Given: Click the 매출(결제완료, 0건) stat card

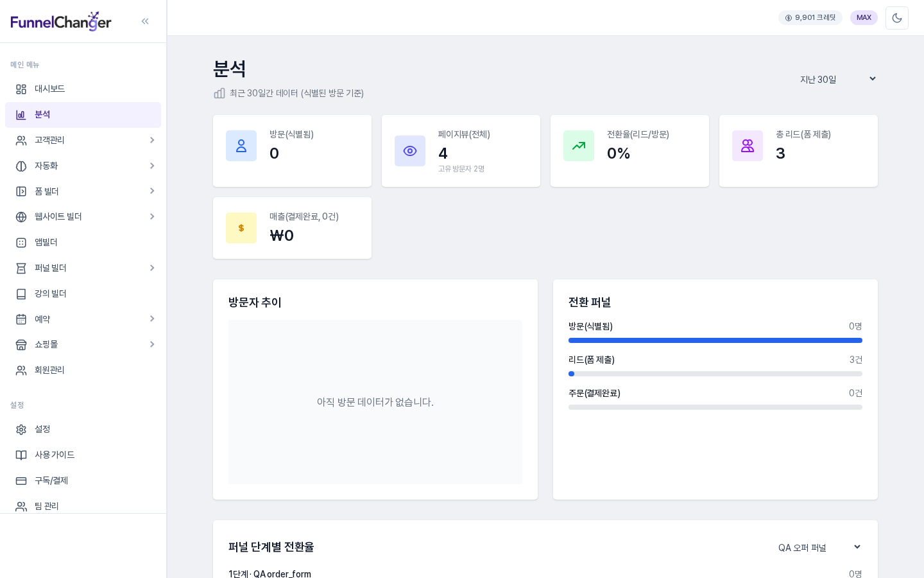Looking at the screenshot, I should 292,228.
